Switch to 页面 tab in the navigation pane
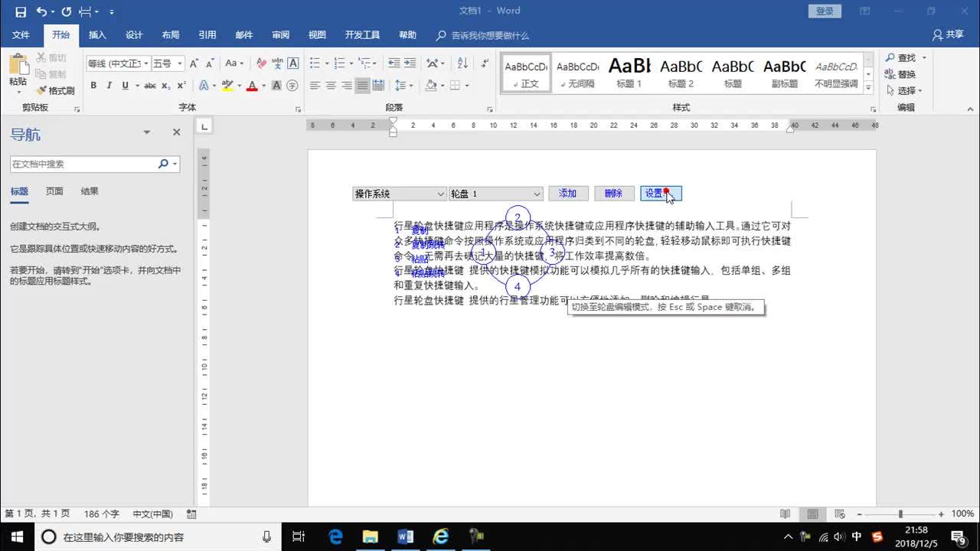Viewport: 980px width, 551px height. tap(54, 191)
